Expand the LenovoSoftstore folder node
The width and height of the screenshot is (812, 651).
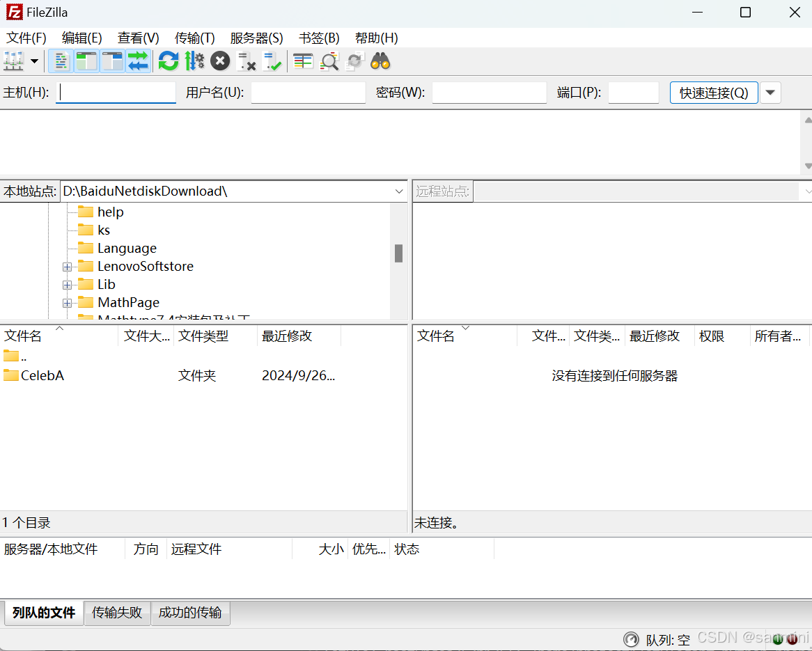(x=68, y=267)
